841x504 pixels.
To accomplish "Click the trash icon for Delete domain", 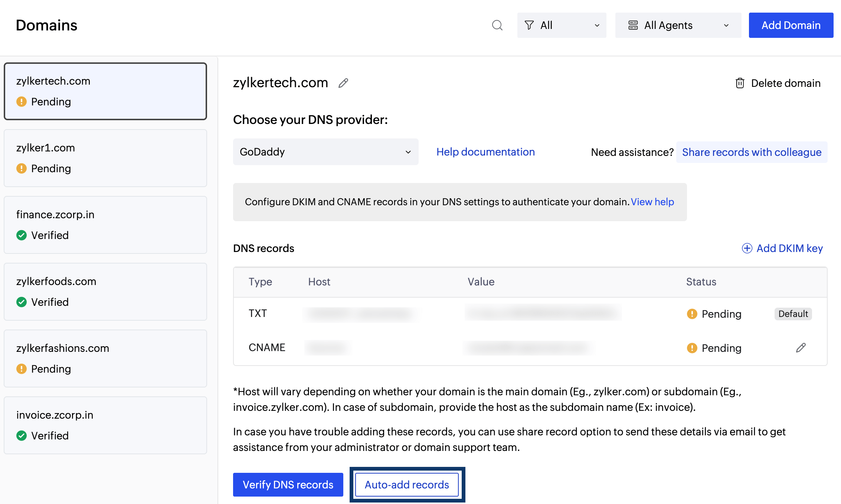I will tap(740, 83).
